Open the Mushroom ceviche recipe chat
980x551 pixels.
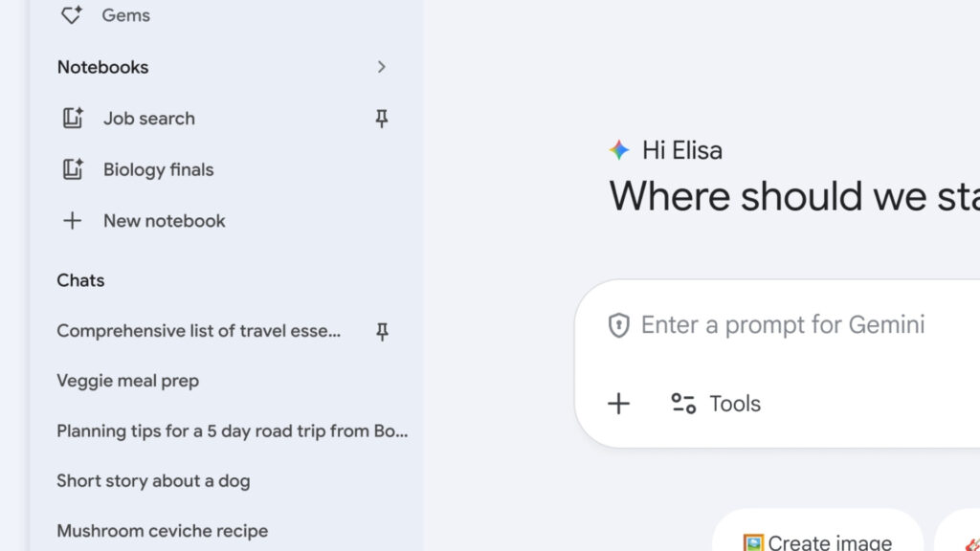tap(162, 531)
